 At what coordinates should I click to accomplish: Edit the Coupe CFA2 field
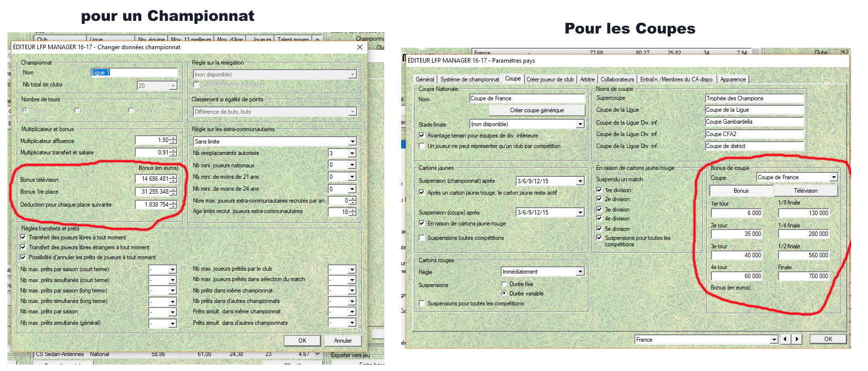click(755, 134)
